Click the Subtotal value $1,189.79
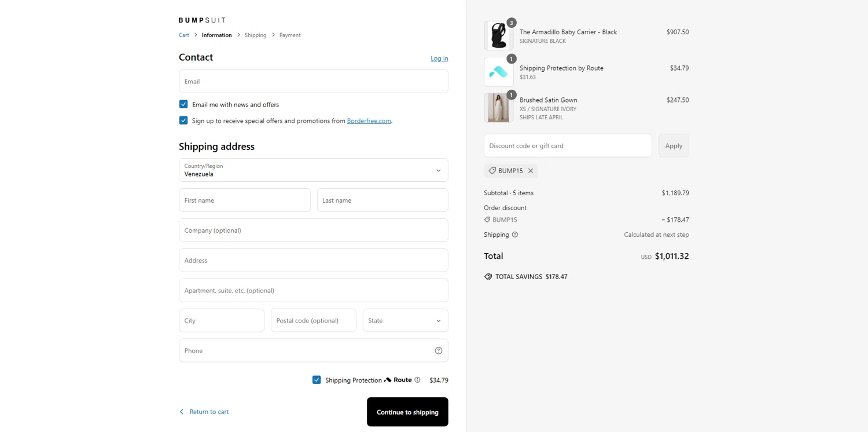This screenshot has height=432, width=868. click(675, 193)
